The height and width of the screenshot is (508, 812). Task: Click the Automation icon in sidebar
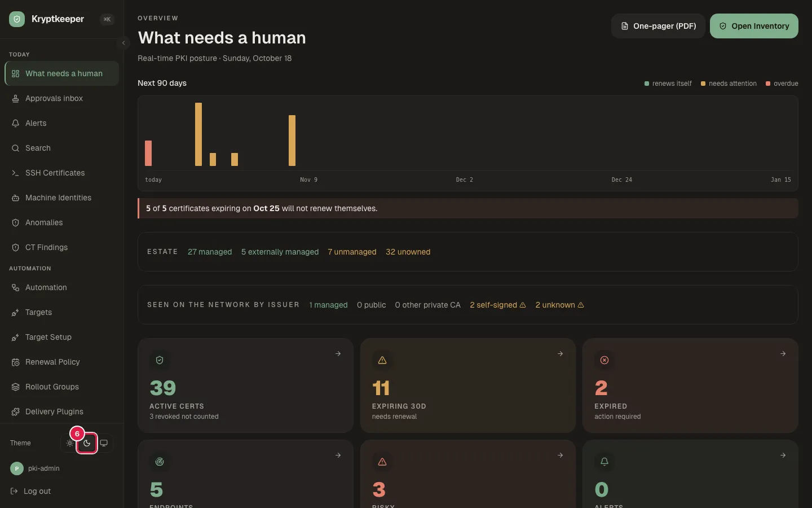tap(15, 287)
